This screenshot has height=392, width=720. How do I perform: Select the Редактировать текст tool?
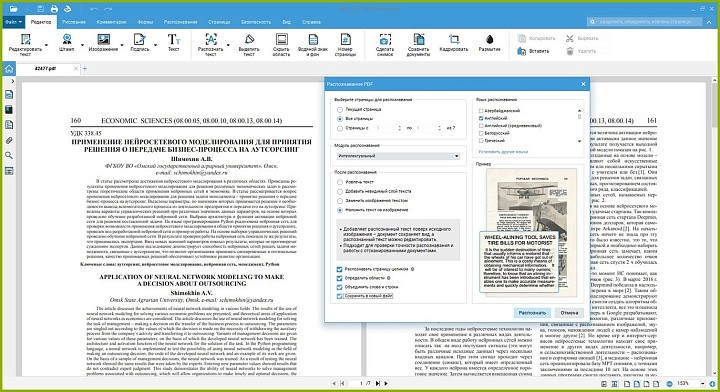25,45
